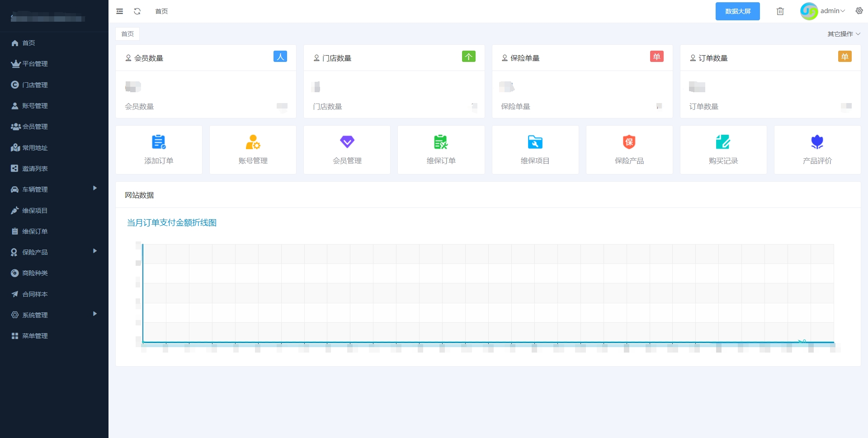Click the 订单数量 card title
Image resolution: width=868 pixels, height=438 pixels.
click(x=713, y=58)
